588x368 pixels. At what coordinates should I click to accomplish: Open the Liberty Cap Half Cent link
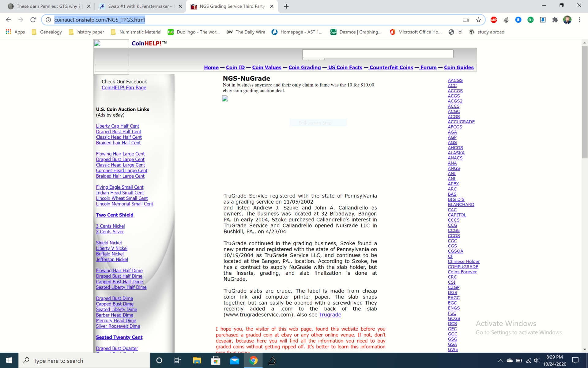tap(117, 126)
